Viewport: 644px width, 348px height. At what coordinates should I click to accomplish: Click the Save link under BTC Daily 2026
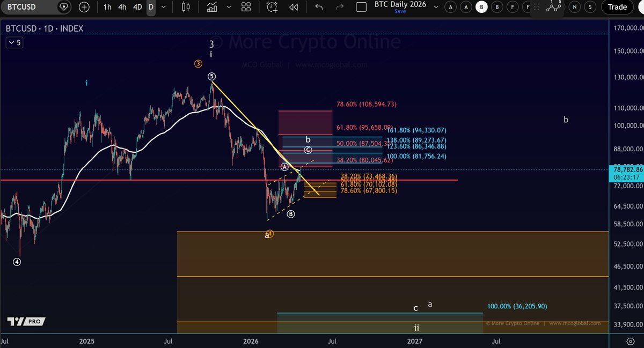tap(400, 11)
